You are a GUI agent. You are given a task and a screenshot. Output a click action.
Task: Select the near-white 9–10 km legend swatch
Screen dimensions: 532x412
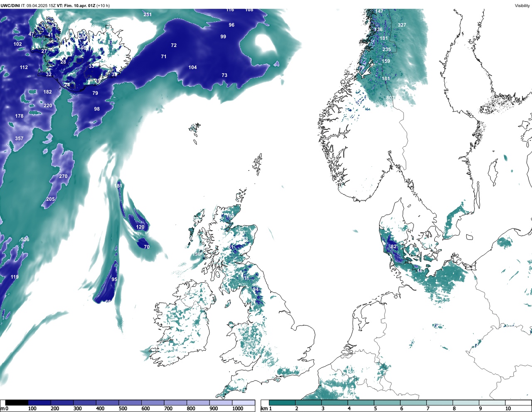493,402
